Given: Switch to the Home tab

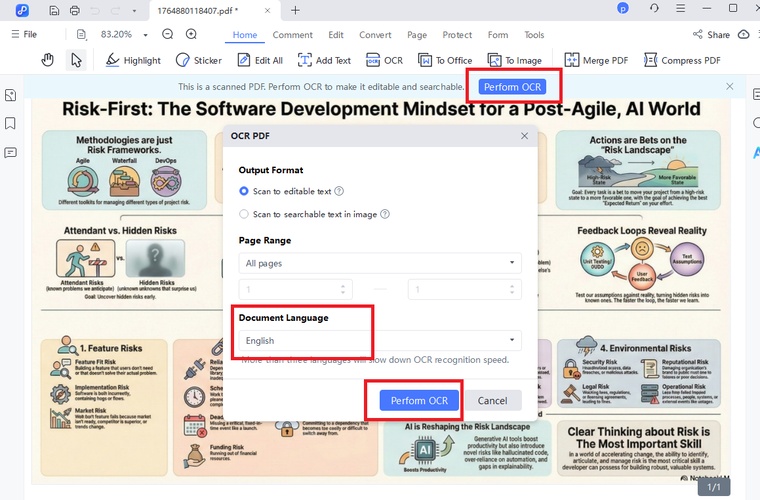Looking at the screenshot, I should pos(245,35).
